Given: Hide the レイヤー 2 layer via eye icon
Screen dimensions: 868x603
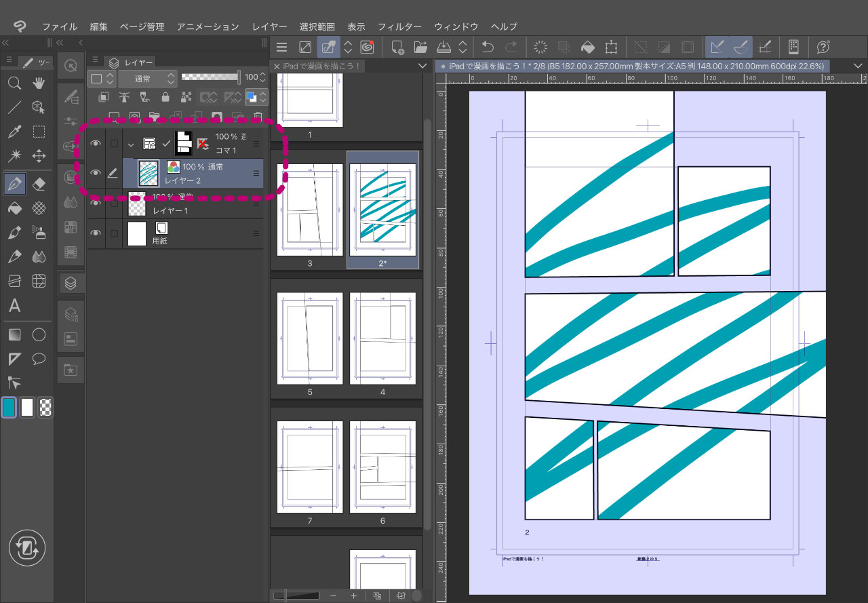Looking at the screenshot, I should (x=96, y=174).
